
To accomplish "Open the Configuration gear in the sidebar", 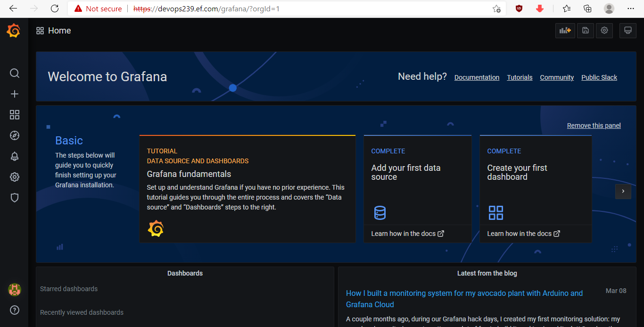I will click(x=15, y=177).
